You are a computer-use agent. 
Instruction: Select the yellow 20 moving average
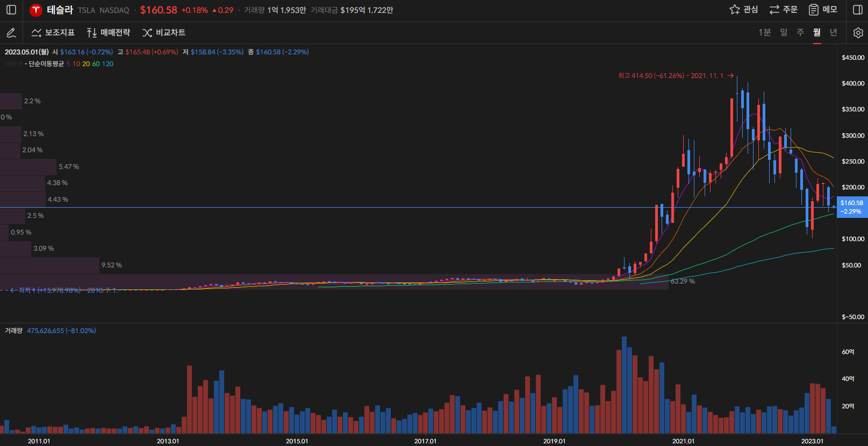(86, 64)
